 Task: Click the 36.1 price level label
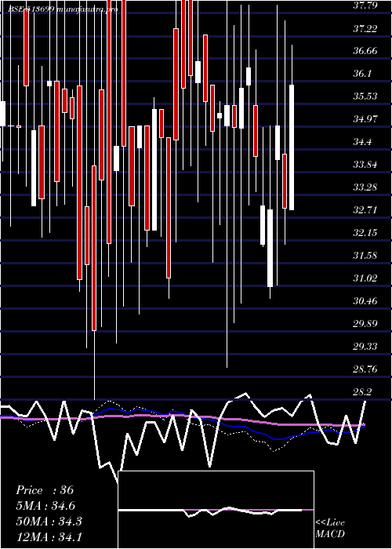(364, 74)
